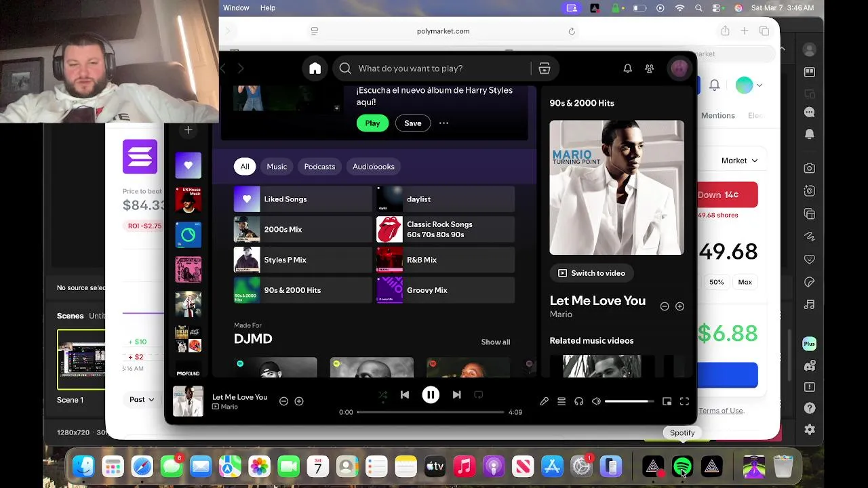
Task: Open the Past dropdown
Action: pos(142,400)
